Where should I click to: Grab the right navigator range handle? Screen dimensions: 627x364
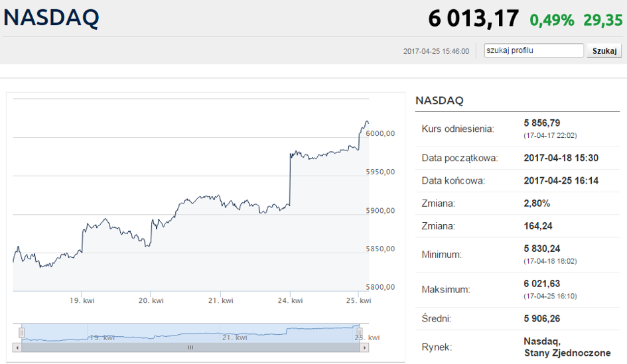pyautogui.click(x=360, y=332)
